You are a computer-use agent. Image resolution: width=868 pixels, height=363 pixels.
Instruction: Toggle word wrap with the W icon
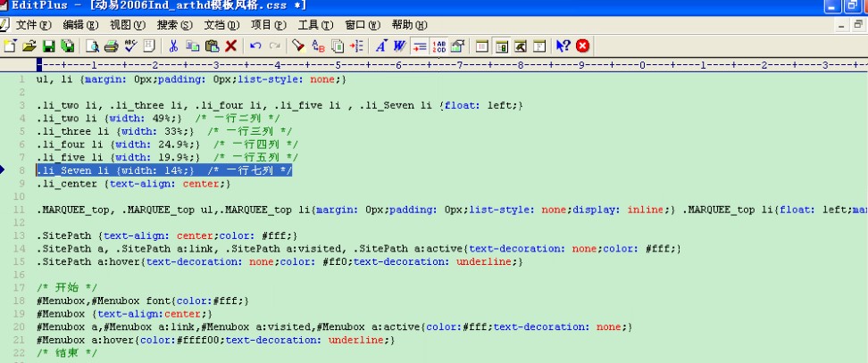click(399, 45)
